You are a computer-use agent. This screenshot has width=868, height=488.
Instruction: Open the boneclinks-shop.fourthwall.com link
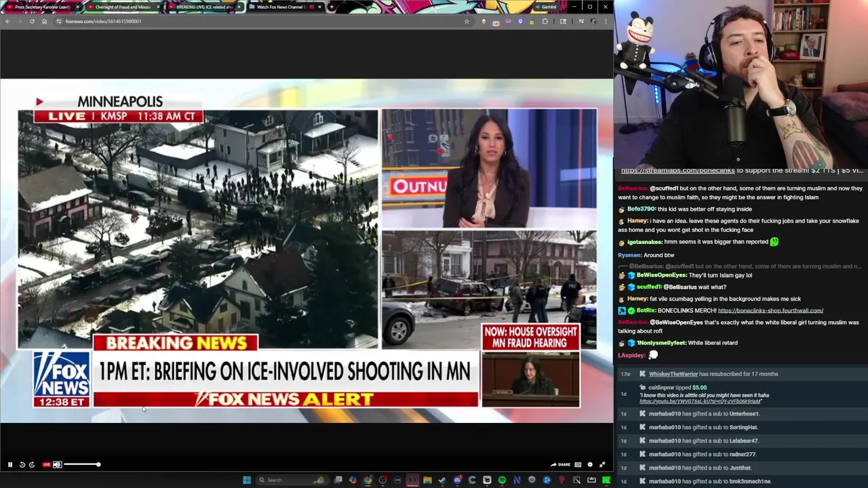(770, 310)
